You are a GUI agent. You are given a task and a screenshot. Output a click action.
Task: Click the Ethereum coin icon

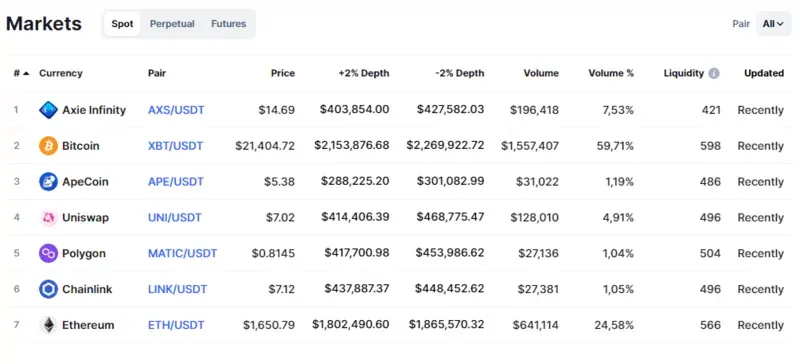click(x=48, y=325)
